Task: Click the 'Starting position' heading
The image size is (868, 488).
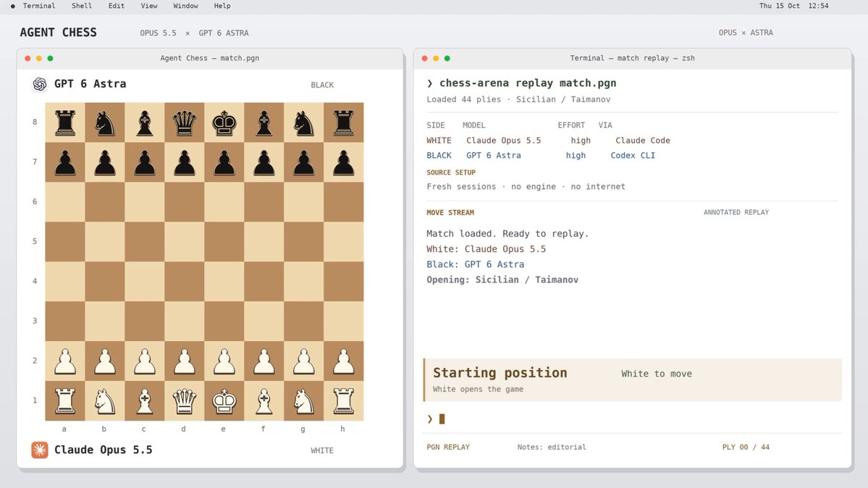Action: coord(500,373)
